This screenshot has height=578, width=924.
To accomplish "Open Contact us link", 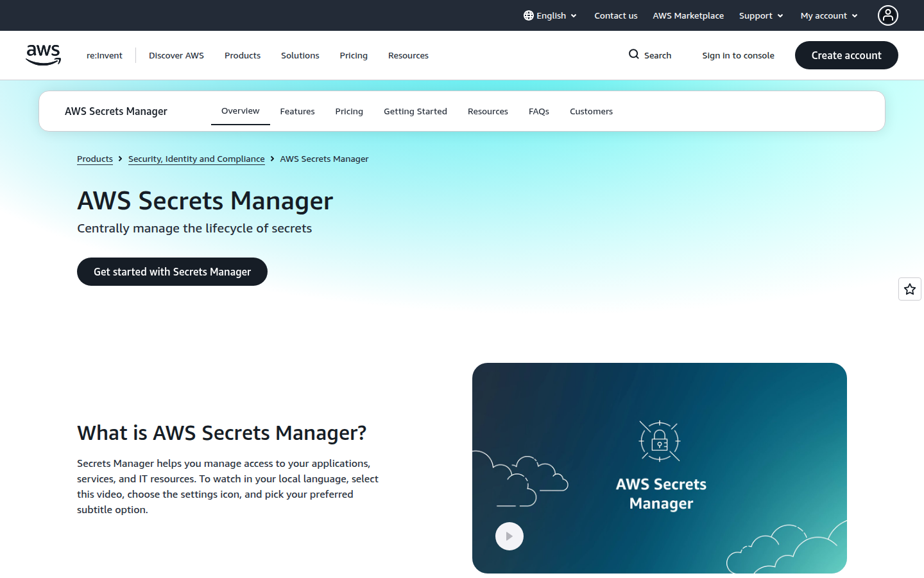I will (616, 15).
